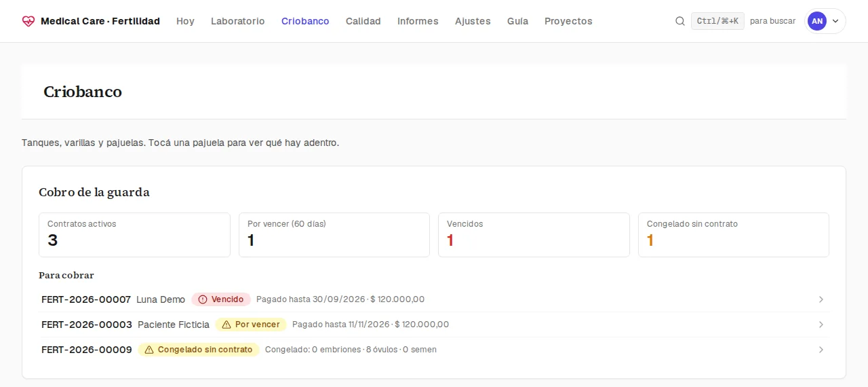This screenshot has height=387, width=868.
Task: Click the Vencido alert circle icon
Action: 203,299
